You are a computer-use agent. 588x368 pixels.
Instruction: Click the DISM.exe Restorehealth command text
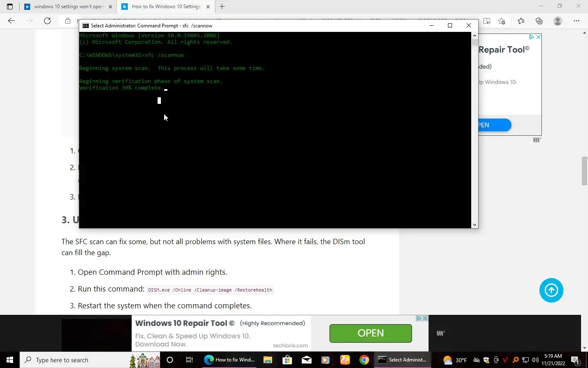(210, 290)
